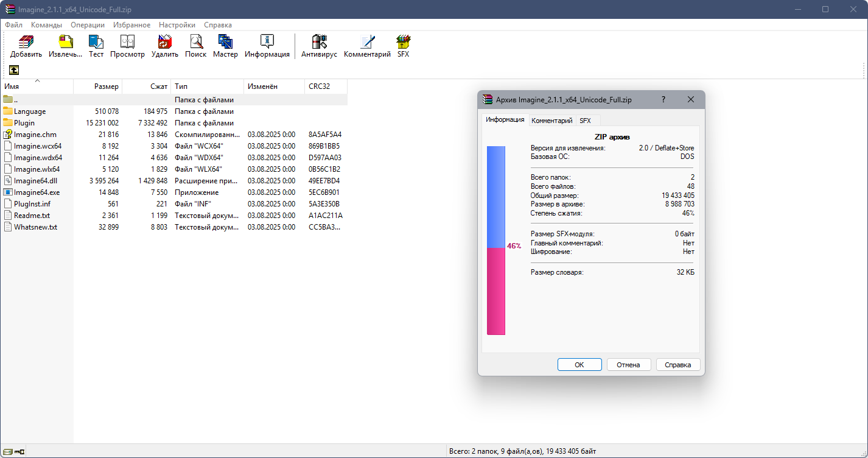Open the Операции menu
The image size is (868, 458).
click(88, 25)
